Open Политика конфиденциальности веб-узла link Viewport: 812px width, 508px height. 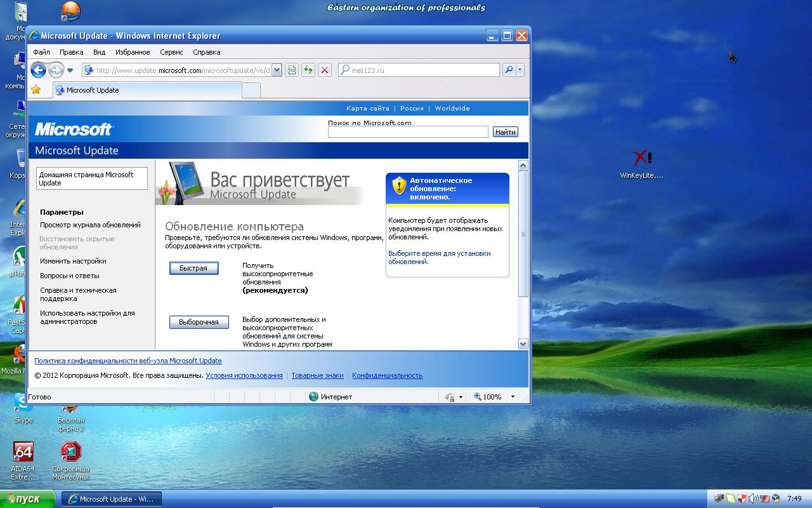coord(128,361)
